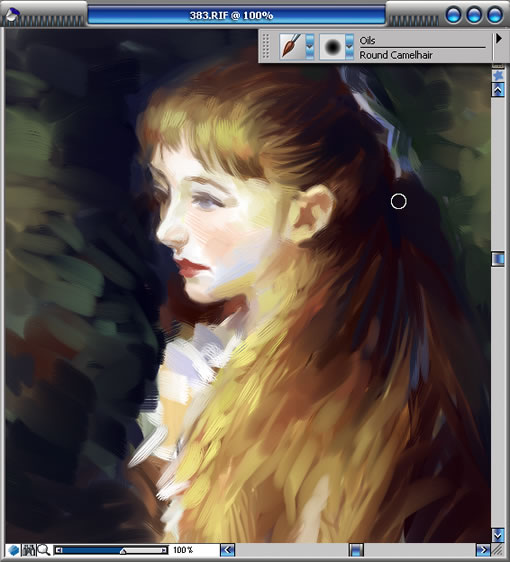The width and height of the screenshot is (510, 562).
Task: Click the vertical scroll down arrow
Action: 497,535
